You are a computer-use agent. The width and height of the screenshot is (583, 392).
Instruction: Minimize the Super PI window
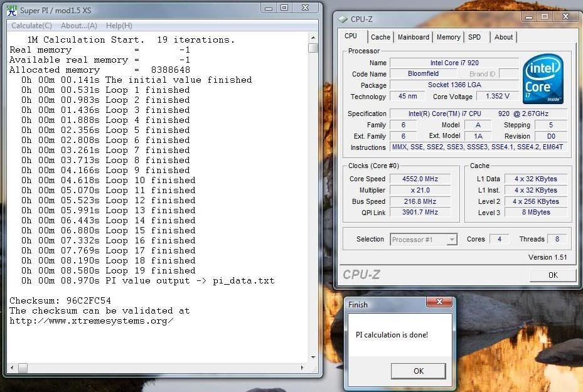(x=269, y=8)
